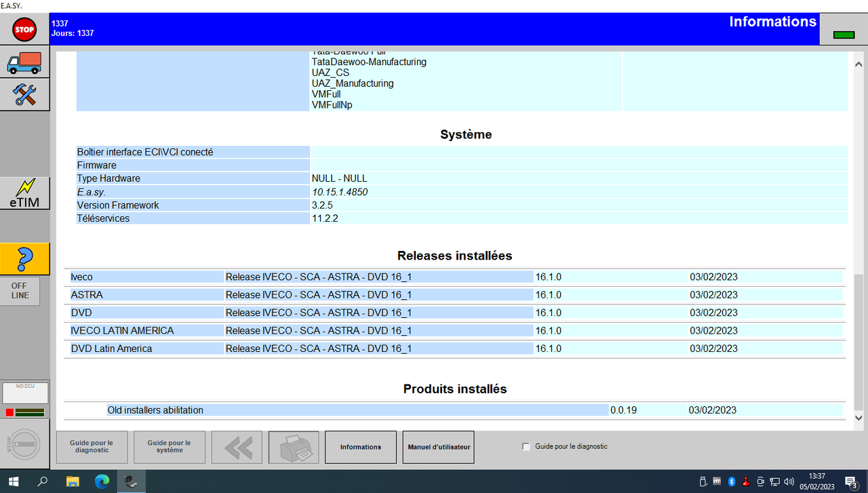Click the printer icon button
The image size is (868, 493).
coord(294,447)
